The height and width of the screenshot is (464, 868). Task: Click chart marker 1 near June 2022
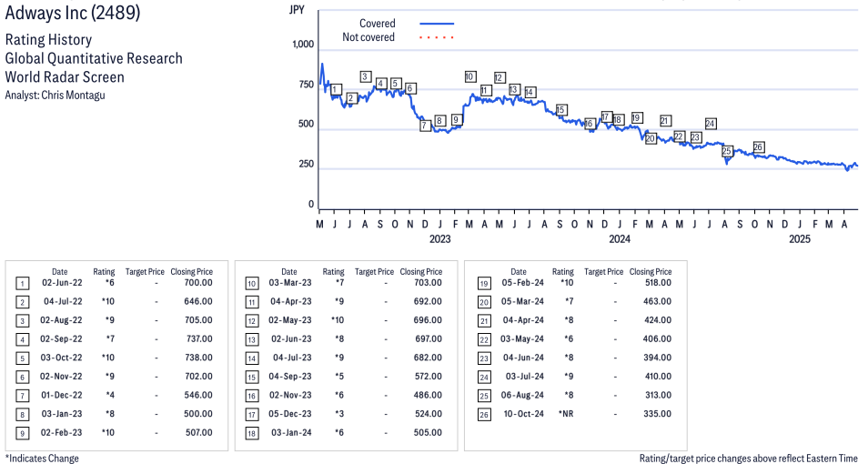tap(336, 90)
